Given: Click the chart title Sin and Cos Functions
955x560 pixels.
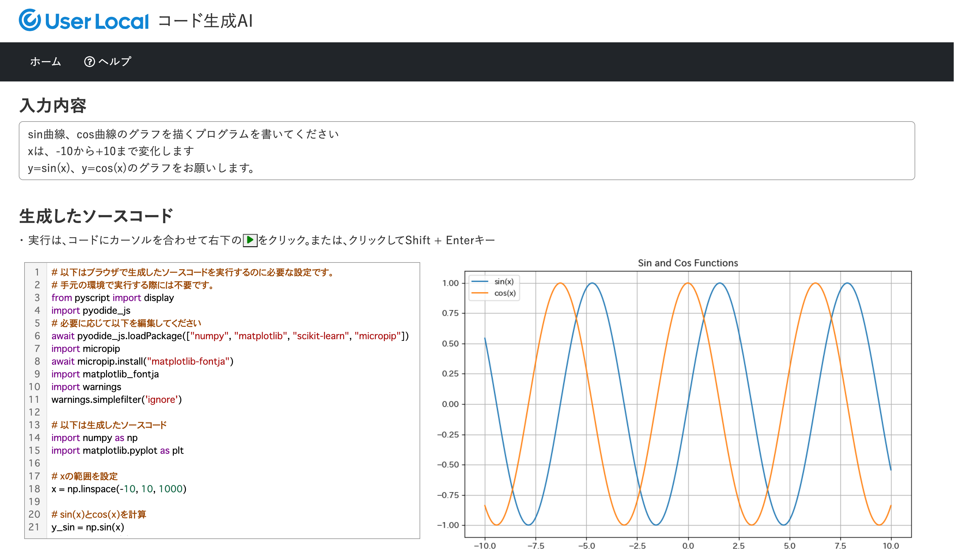Looking at the screenshot, I should pyautogui.click(x=688, y=263).
